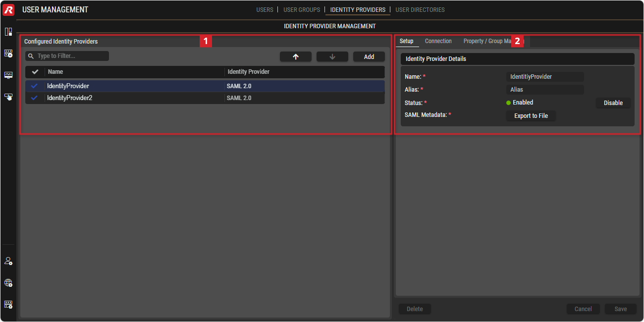Sort by the Identity Provider column header
The width and height of the screenshot is (644, 322).
(249, 72)
